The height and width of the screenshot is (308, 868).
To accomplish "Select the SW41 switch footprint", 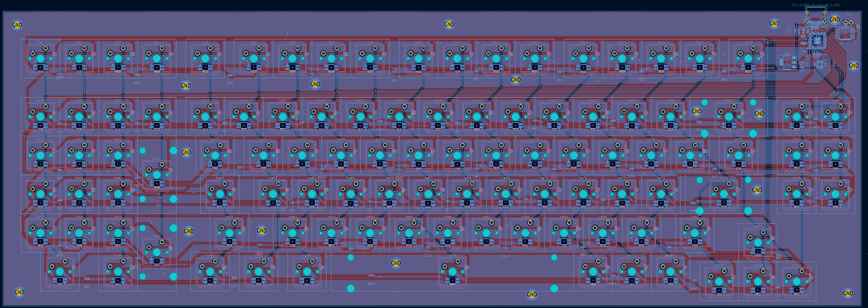I will pyautogui.click(x=118, y=155).
